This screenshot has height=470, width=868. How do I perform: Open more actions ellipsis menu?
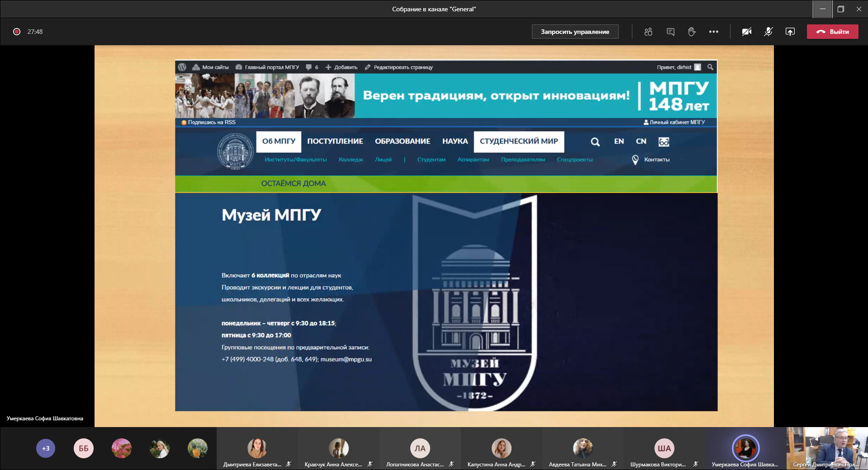[x=713, y=32]
